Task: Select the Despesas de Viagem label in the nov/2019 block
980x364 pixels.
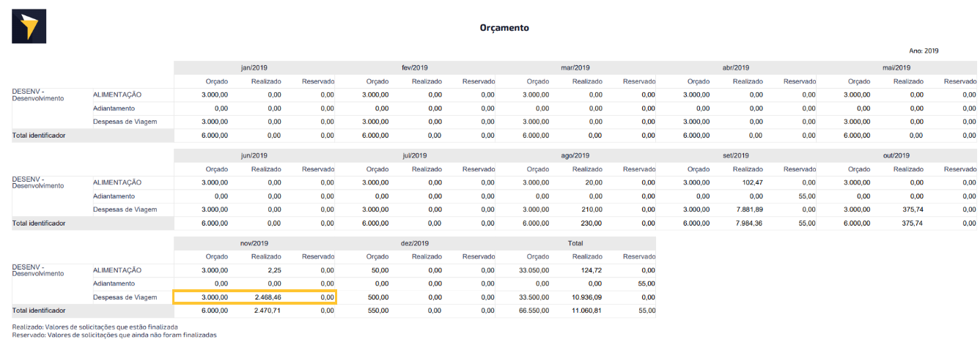Action: pos(125,297)
